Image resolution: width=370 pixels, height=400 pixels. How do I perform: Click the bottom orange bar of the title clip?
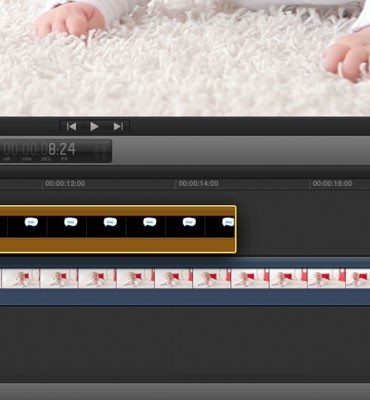pyautogui.click(x=117, y=245)
